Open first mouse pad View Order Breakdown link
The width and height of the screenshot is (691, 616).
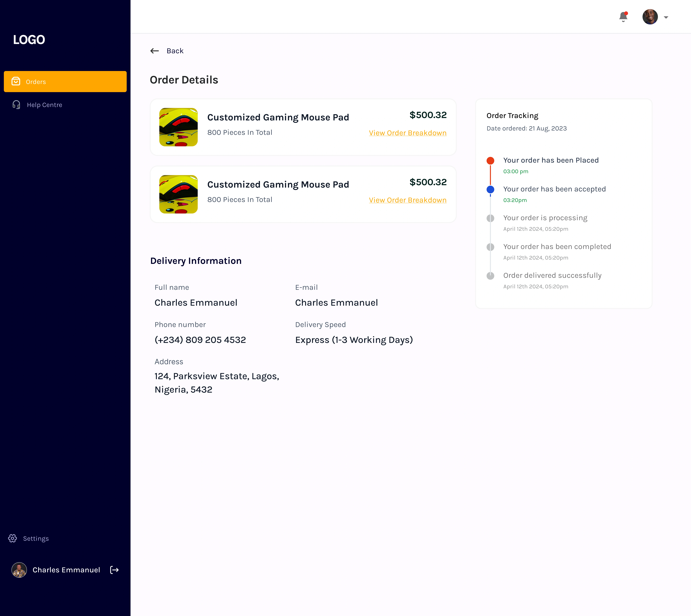pos(408,133)
